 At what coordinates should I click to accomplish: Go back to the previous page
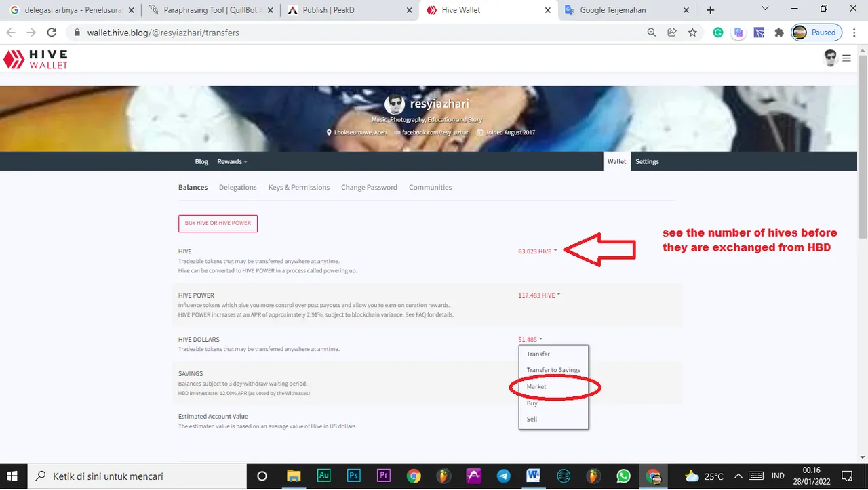11,33
